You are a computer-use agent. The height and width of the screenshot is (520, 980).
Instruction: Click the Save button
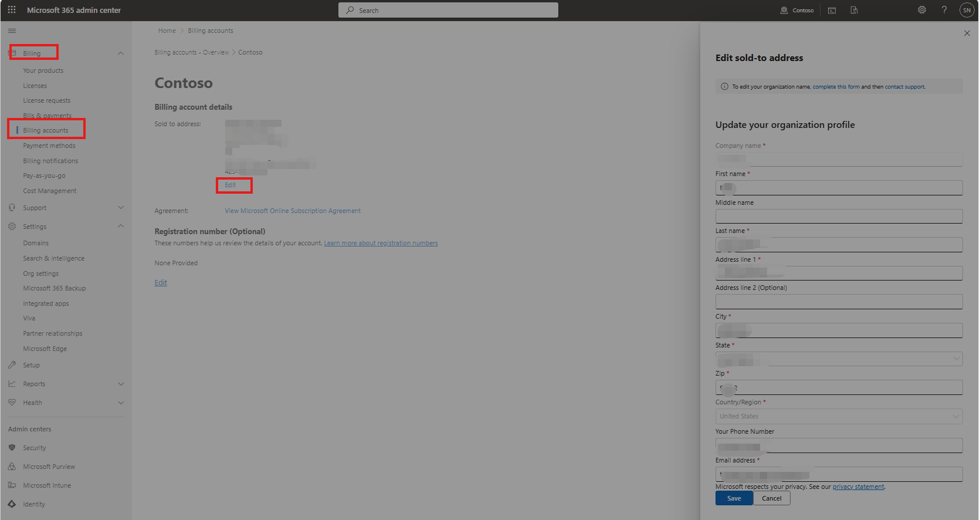click(734, 498)
